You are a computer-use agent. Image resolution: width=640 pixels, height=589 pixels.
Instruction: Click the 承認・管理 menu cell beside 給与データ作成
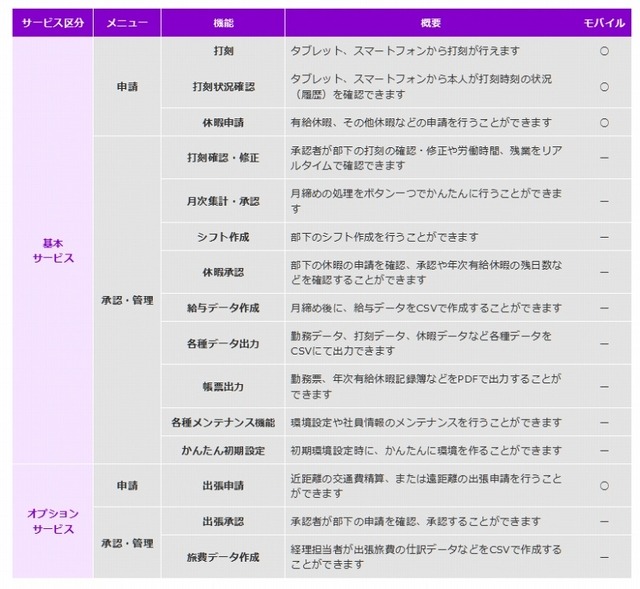click(127, 300)
